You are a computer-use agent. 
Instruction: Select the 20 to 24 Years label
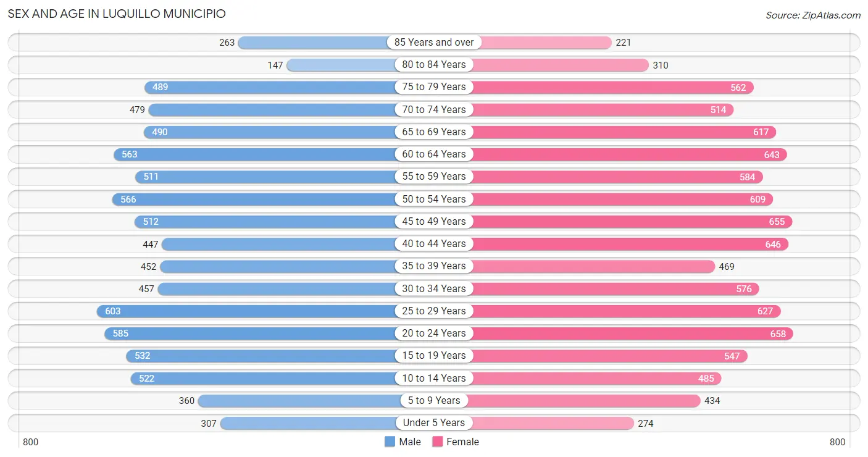point(434,333)
